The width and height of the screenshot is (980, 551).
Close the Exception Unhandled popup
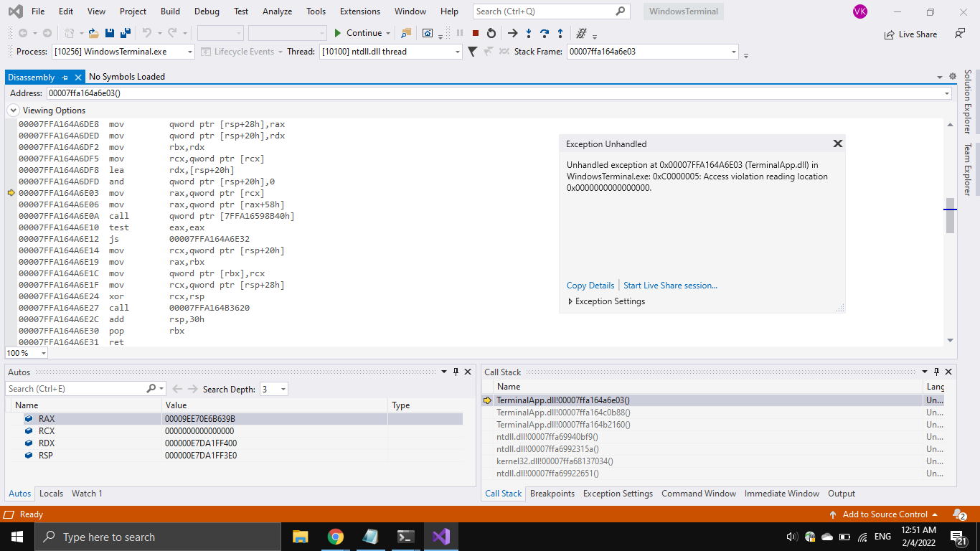pyautogui.click(x=837, y=143)
